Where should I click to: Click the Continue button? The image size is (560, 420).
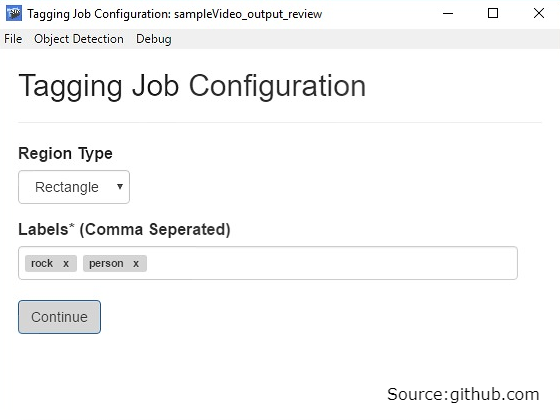tap(60, 317)
